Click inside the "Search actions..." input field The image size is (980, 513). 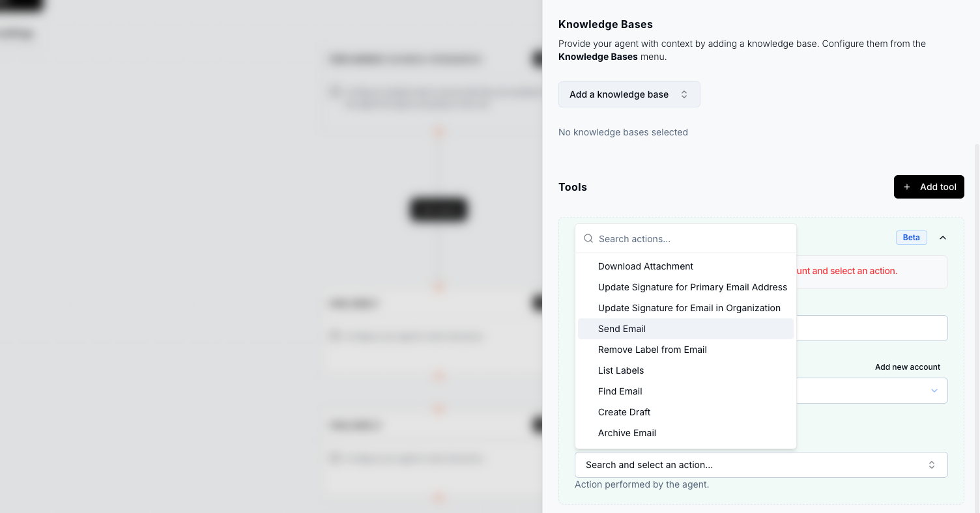691,238
